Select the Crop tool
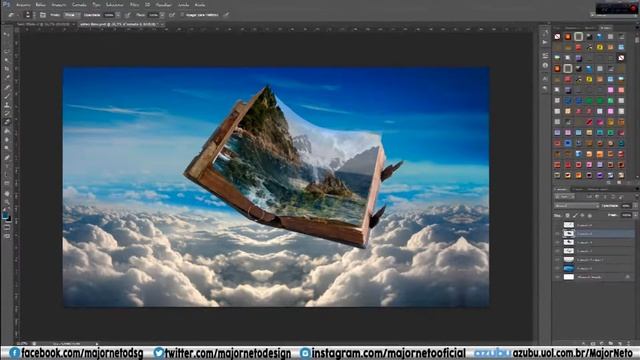 pyautogui.click(x=7, y=68)
